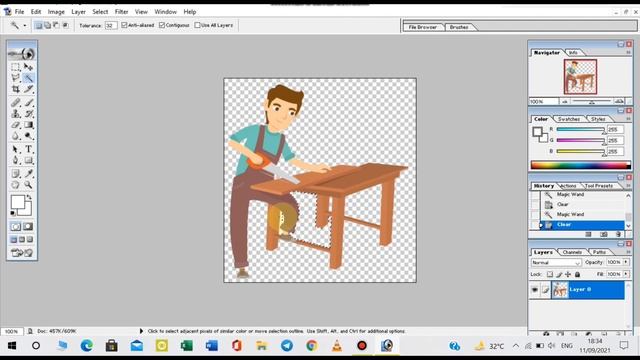Select the Type tool

(28, 149)
